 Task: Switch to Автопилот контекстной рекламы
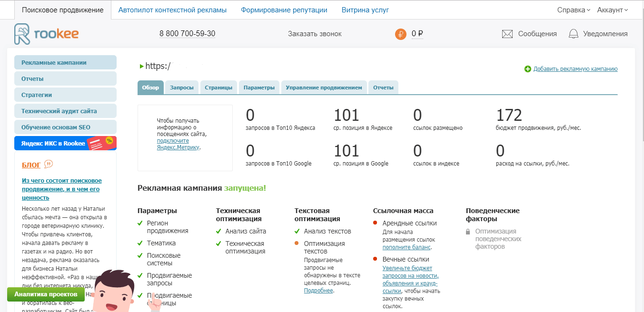pos(172,10)
